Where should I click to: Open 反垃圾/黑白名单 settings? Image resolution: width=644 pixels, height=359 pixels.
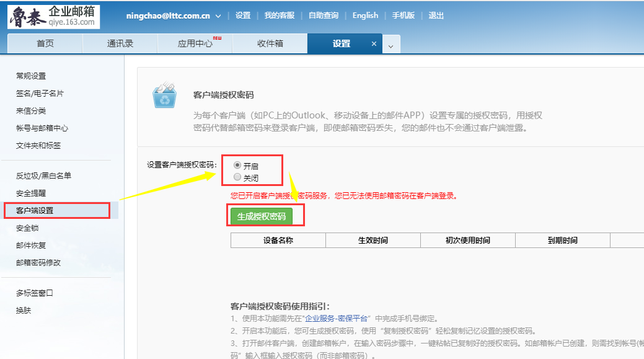[43, 175]
